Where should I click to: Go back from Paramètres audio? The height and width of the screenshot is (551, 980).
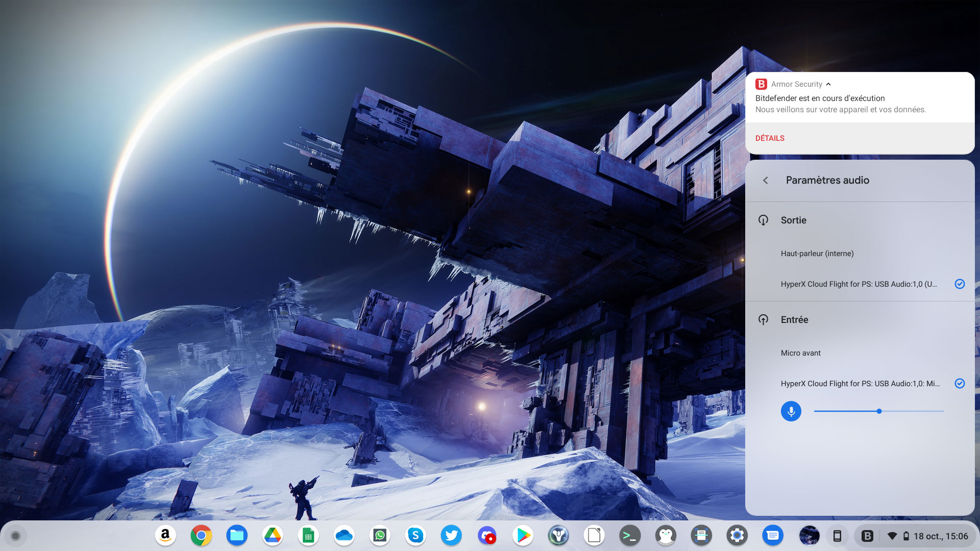[766, 180]
